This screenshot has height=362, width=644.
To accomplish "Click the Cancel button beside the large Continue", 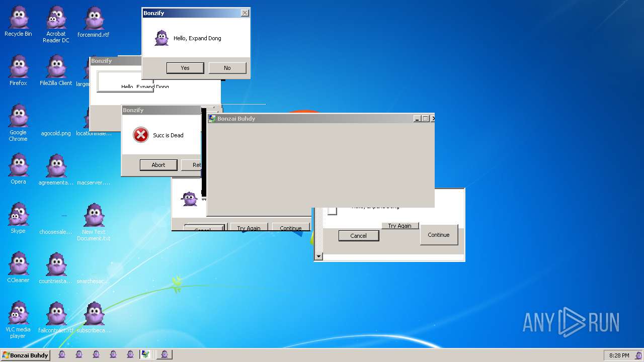I will point(358,236).
